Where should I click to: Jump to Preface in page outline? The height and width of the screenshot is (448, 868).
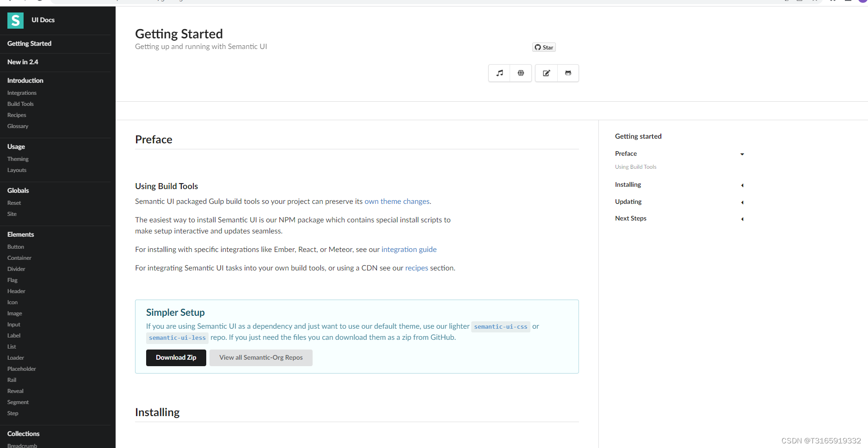626,153
